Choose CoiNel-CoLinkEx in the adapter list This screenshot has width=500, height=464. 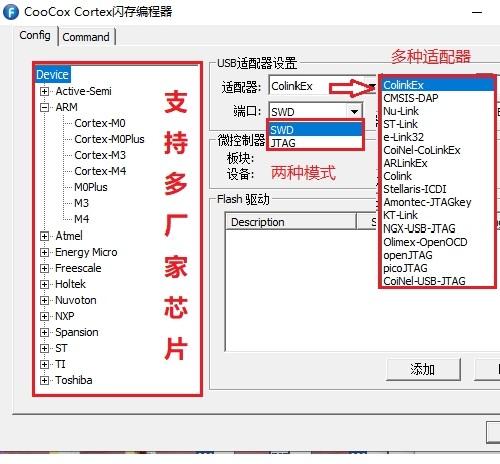point(437,150)
